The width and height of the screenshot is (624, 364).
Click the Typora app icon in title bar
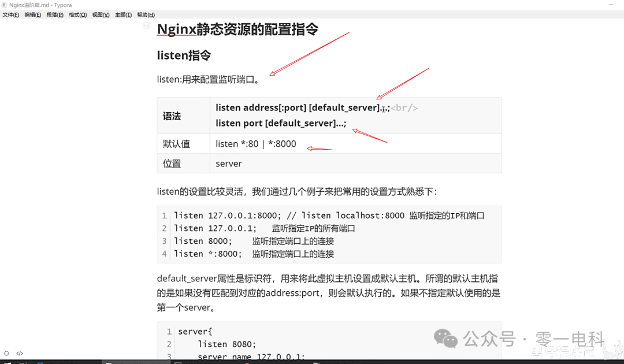tap(5, 5)
